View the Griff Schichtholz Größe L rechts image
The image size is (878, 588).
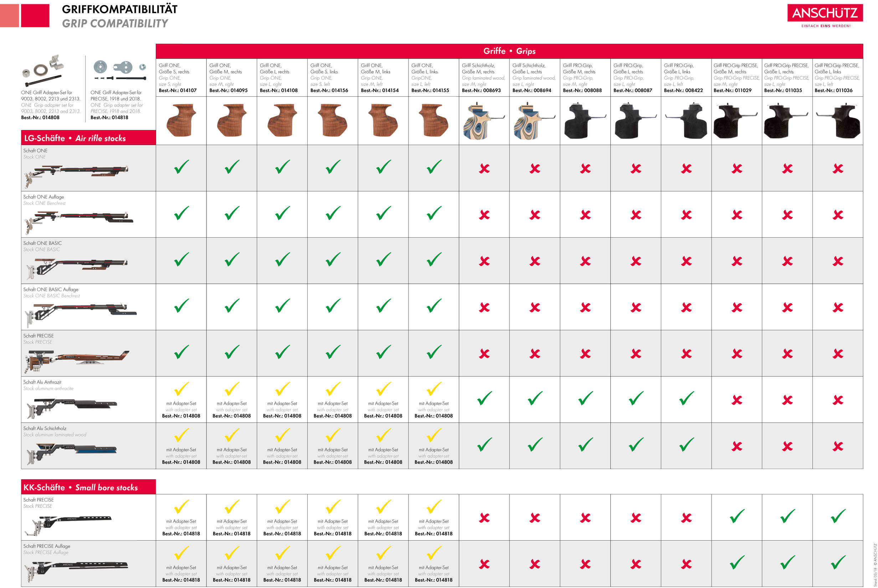[x=534, y=121]
